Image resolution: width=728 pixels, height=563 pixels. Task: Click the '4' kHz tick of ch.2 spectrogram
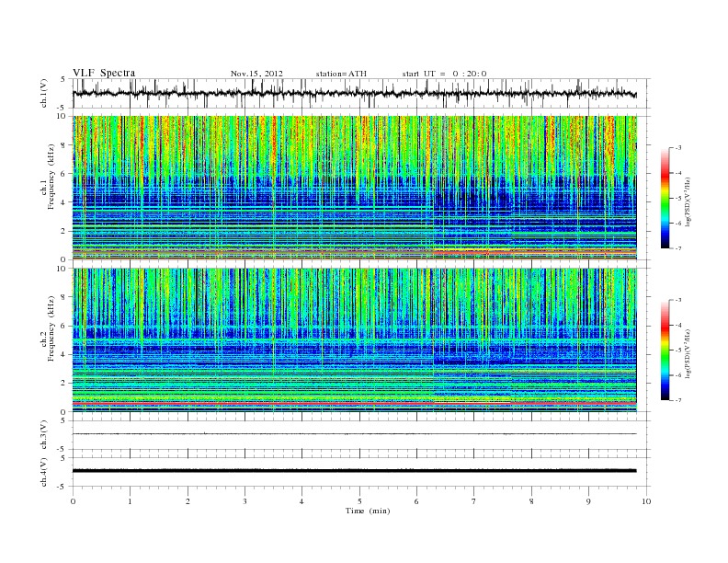64,354
